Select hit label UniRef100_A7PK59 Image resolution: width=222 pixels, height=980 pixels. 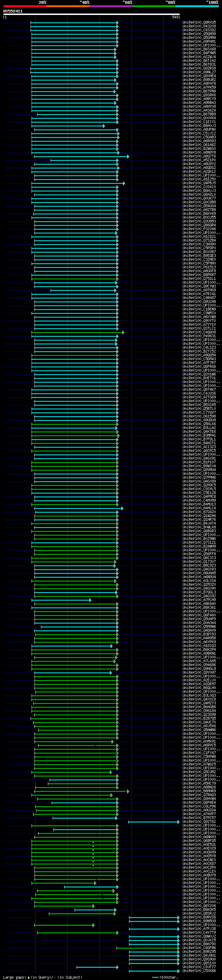click(x=199, y=88)
